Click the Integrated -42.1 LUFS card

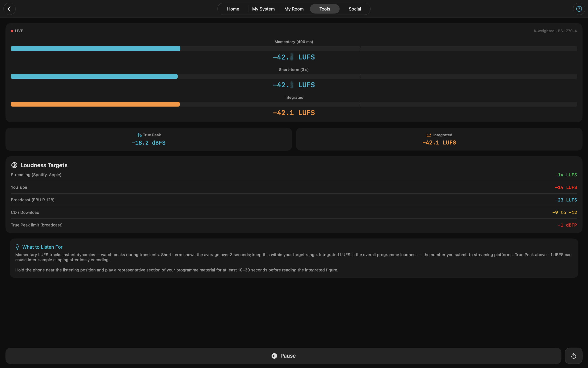439,139
